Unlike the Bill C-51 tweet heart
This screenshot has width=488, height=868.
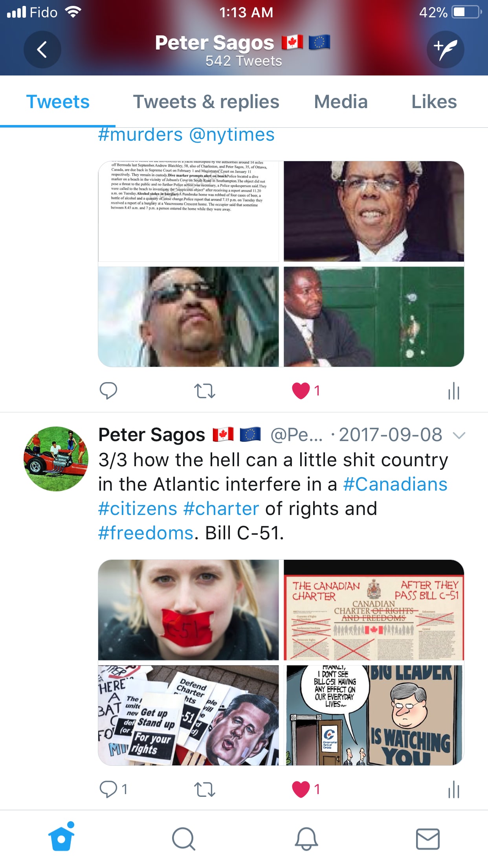(301, 789)
